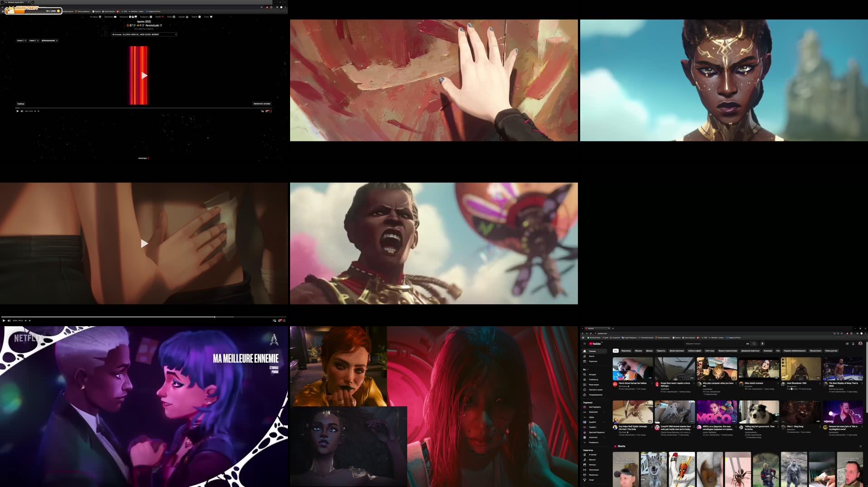Toggle fullscreen in lower-left player bar
Image resolution: width=868 pixels, height=487 pixels.
284,320
